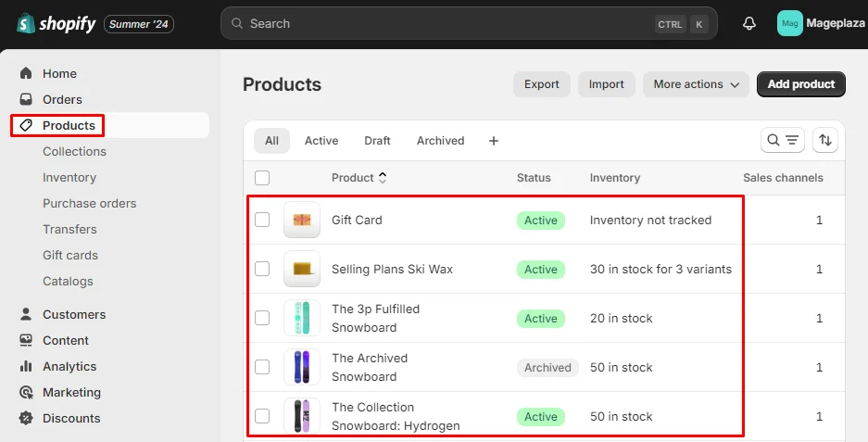Open Catalogs in the sidebar
The image size is (868, 442).
pyautogui.click(x=68, y=282)
